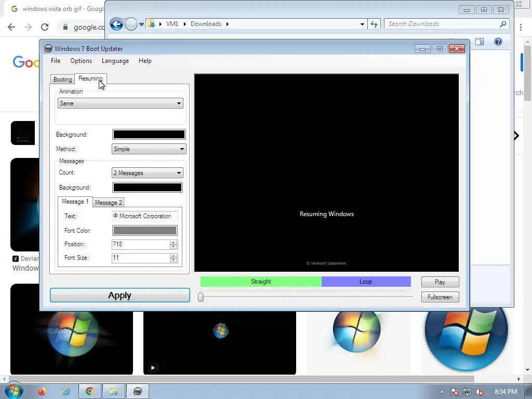Image resolution: width=532 pixels, height=399 pixels.
Task: Click the muted volume tray icon
Action: coord(480,392)
